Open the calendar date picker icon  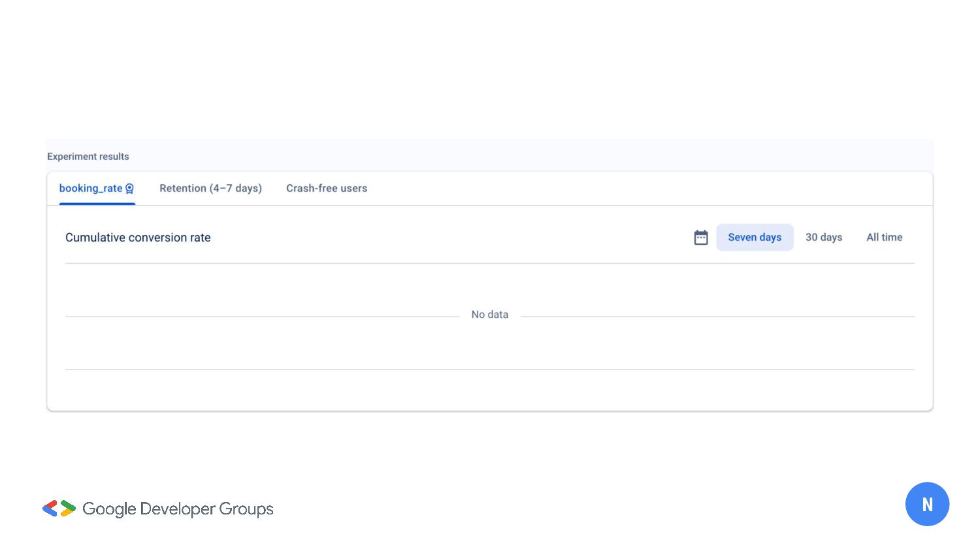click(x=701, y=238)
